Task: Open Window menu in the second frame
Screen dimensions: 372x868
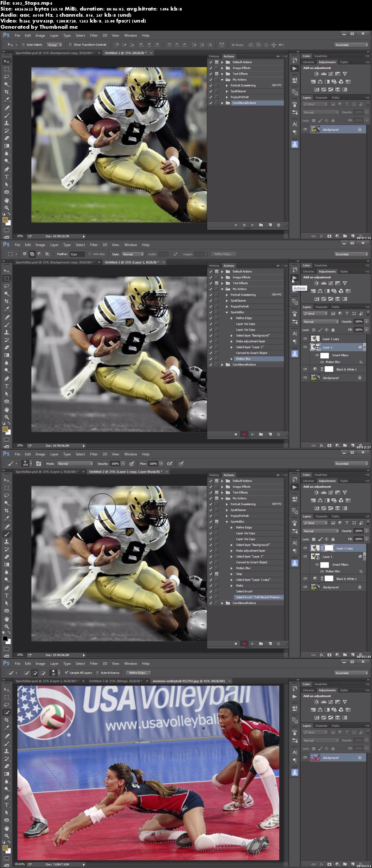Action: tap(131, 245)
